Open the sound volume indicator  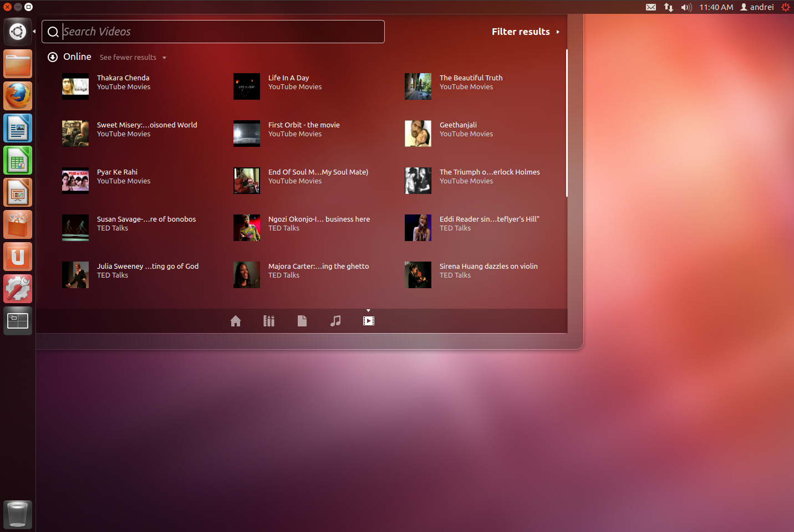[686, 7]
